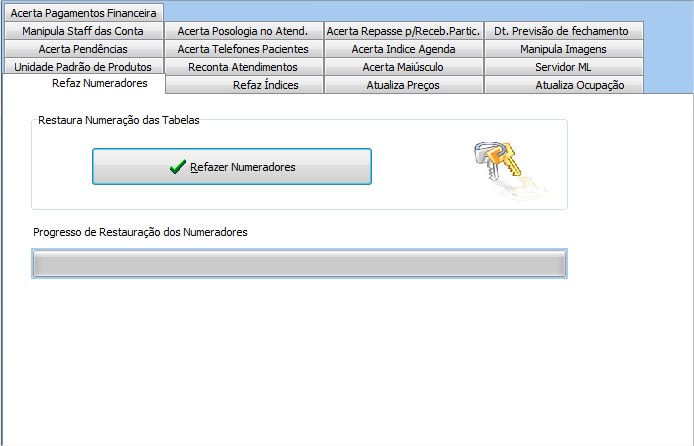The height and width of the screenshot is (446, 694).
Task: Open the Atualiza Ocupação tab
Action: [580, 85]
